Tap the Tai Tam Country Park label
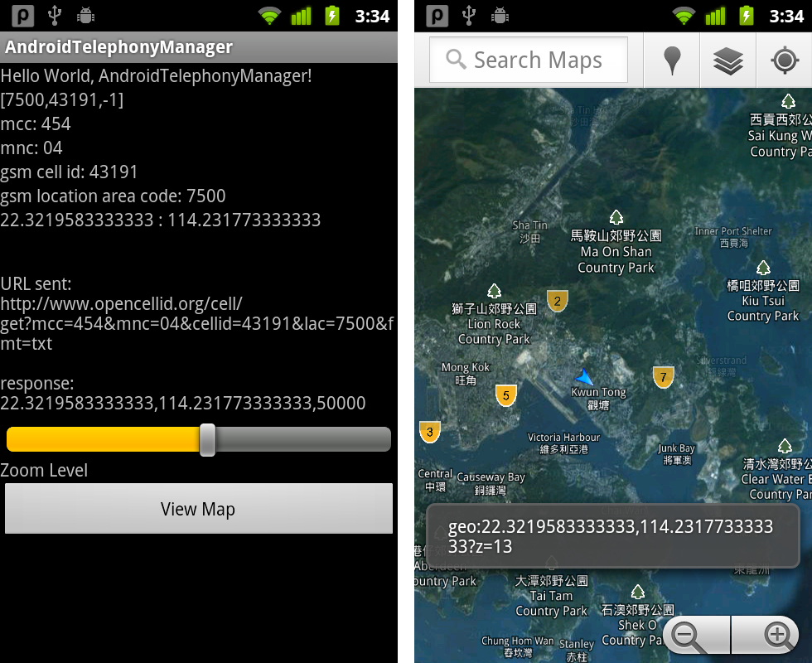Image resolution: width=812 pixels, height=663 pixels. [552, 596]
